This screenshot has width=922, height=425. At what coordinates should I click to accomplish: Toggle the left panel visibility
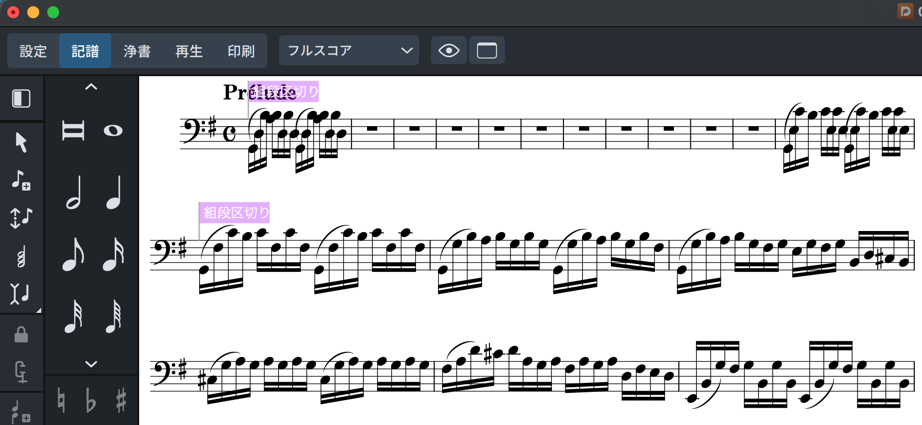[x=21, y=99]
